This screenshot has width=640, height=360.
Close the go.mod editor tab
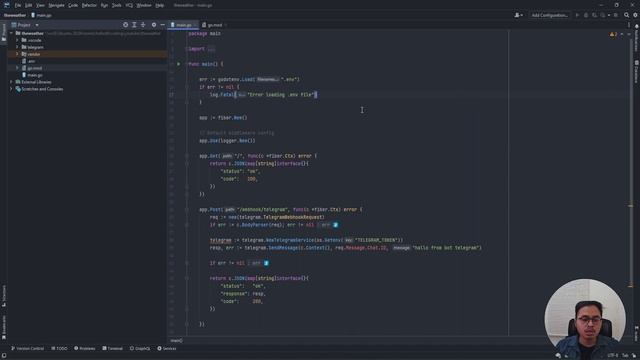pyautogui.click(x=226, y=25)
